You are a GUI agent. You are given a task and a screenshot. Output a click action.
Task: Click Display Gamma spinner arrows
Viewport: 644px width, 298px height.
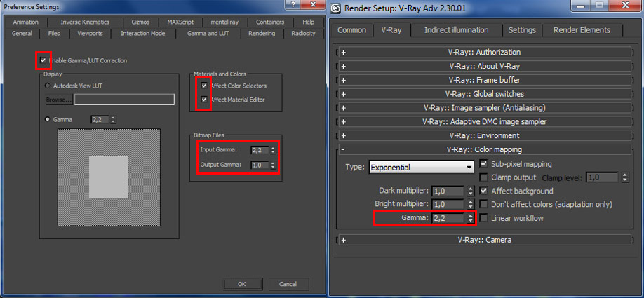[114, 119]
